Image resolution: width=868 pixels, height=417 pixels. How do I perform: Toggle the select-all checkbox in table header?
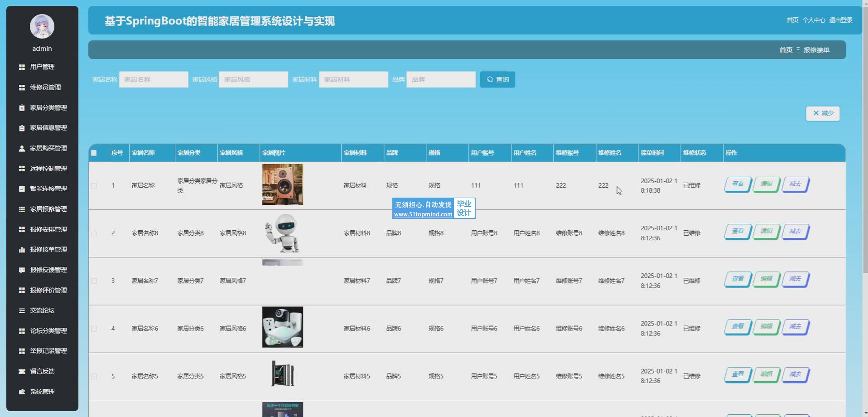tap(94, 153)
